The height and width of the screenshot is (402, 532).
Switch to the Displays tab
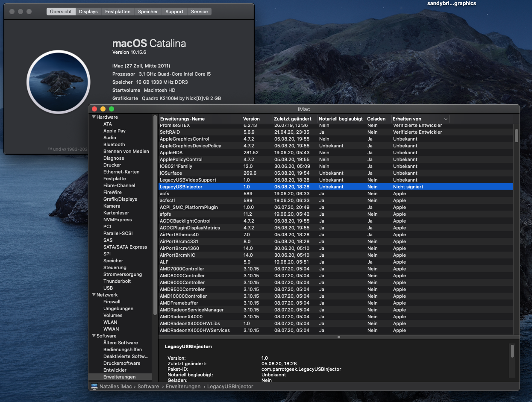click(x=88, y=12)
